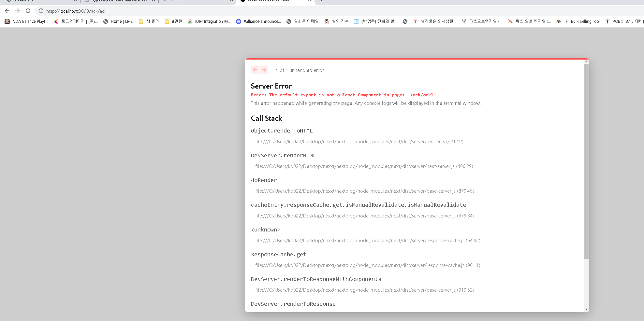Image resolution: width=644 pixels, height=321 pixels.
Task: Click the 'Call Stack' heading
Action: (x=266, y=119)
